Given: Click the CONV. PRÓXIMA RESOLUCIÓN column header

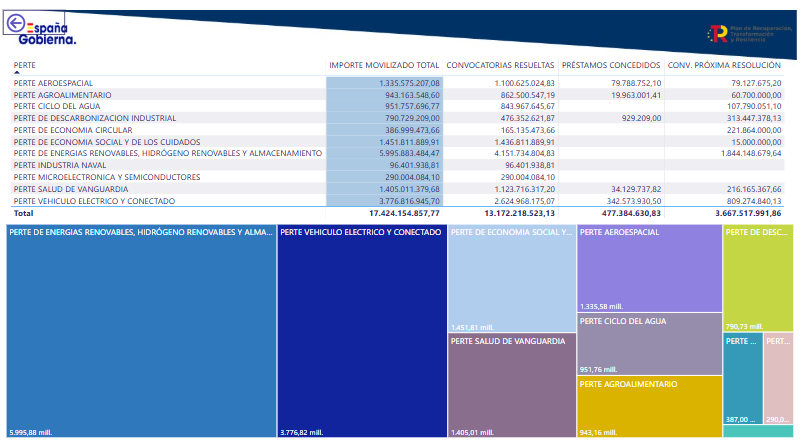Looking at the screenshot, I should click(724, 65).
